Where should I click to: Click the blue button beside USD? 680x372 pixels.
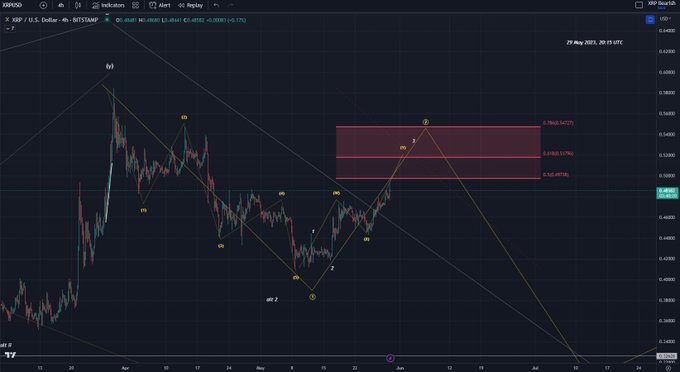[x=650, y=19]
